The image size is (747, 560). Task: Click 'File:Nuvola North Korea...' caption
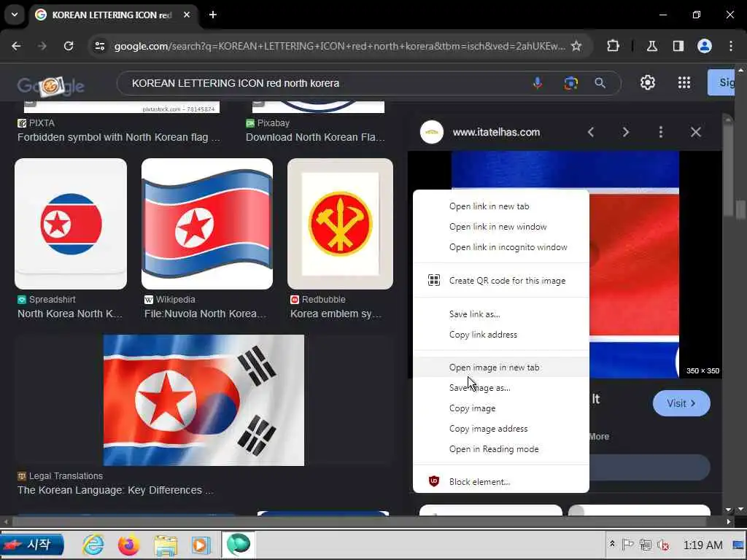[205, 314]
